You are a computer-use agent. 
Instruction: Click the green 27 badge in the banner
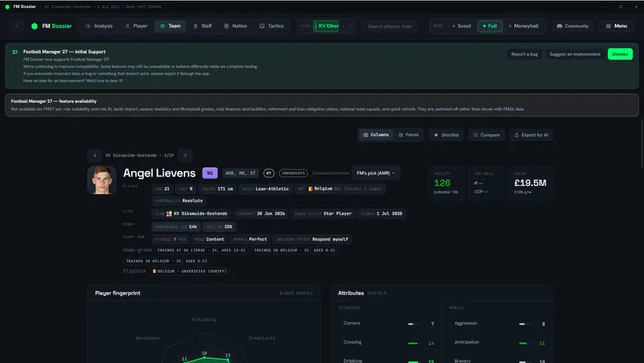point(15,52)
